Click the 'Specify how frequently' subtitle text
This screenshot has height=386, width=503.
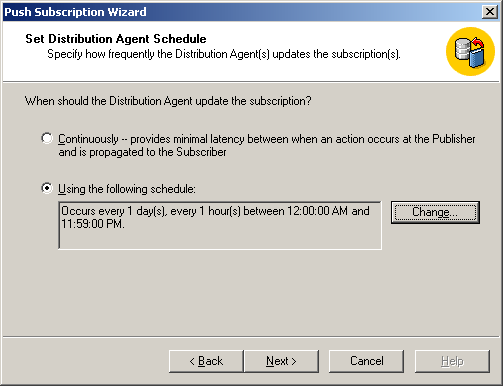(x=224, y=54)
